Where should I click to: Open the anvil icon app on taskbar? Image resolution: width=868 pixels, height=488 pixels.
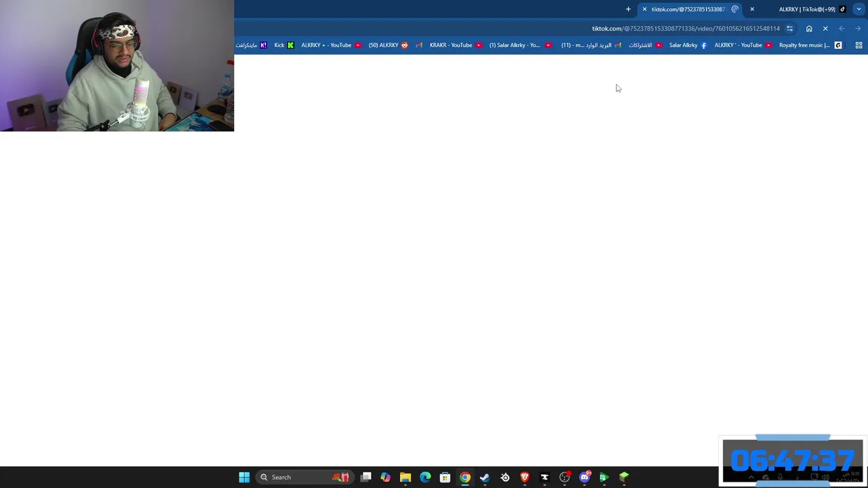coord(545,477)
